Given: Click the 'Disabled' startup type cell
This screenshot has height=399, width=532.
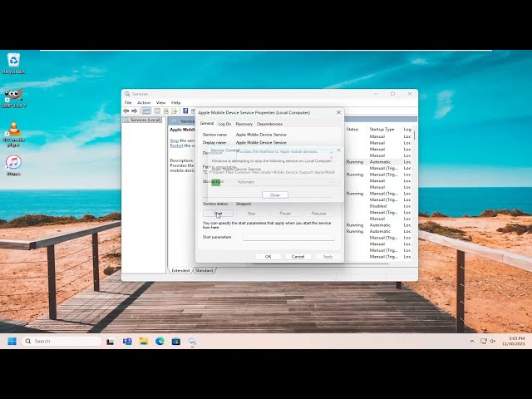Looking at the screenshot, I should click(378, 206).
